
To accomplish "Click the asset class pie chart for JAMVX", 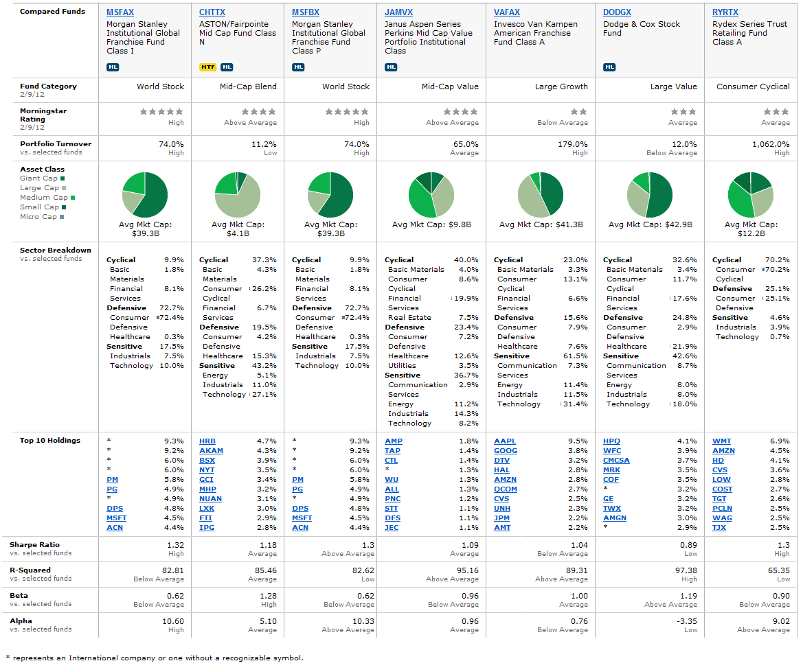I will click(431, 195).
